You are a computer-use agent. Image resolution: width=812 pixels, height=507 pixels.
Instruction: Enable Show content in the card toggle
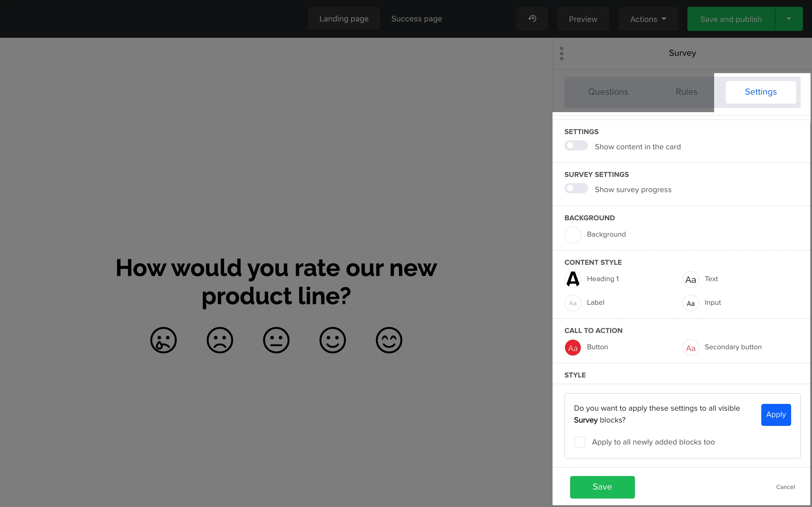pyautogui.click(x=576, y=146)
